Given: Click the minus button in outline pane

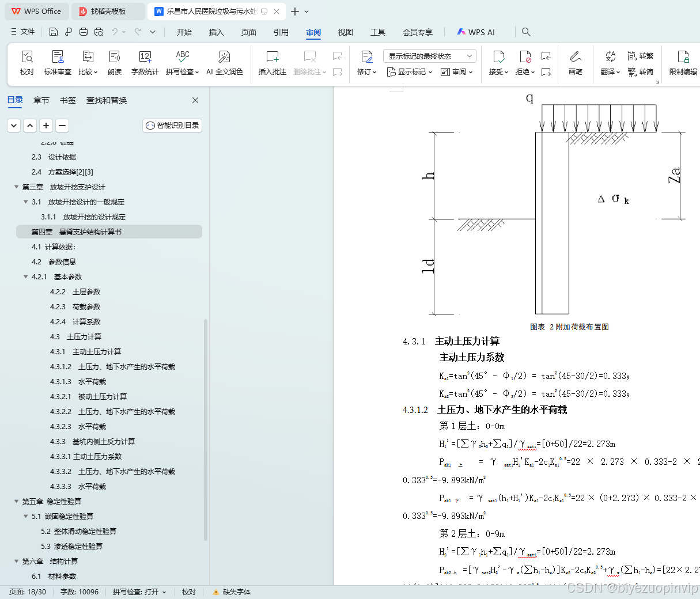Looking at the screenshot, I should [x=62, y=125].
